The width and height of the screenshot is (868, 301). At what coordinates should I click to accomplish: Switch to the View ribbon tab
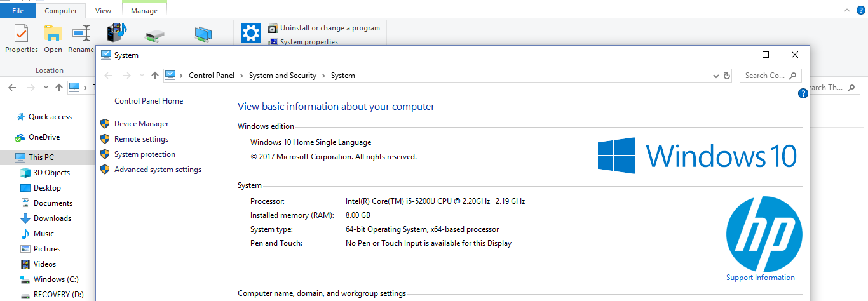(x=103, y=11)
